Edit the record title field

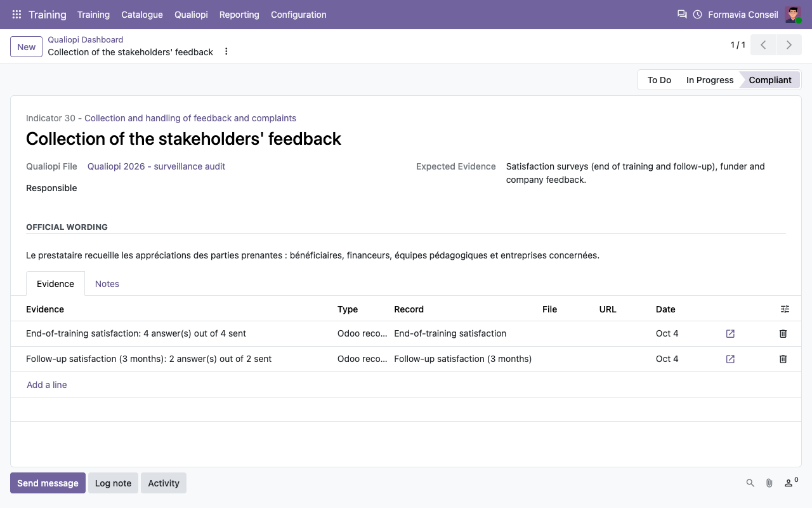click(406, 138)
